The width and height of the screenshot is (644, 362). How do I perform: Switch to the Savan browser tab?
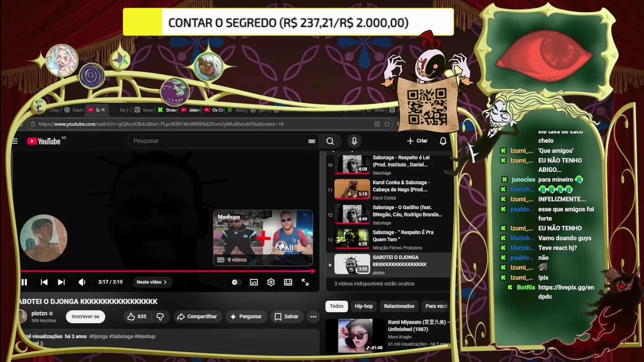pyautogui.click(x=144, y=110)
